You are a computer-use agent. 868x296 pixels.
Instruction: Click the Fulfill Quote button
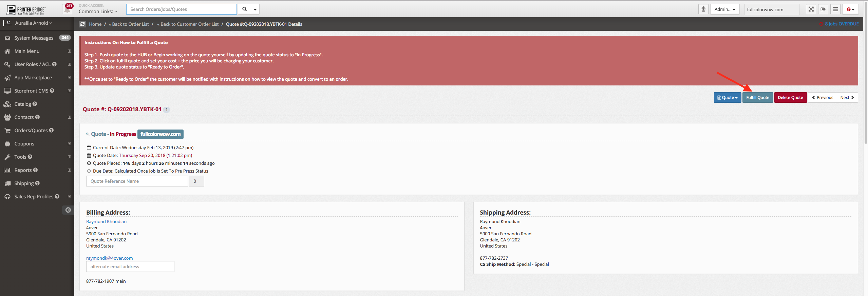[757, 98]
